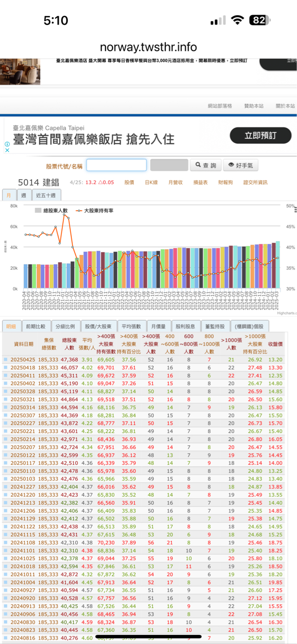Select the 股利股息 tab
The width and height of the screenshot is (297, 644).
186,326
